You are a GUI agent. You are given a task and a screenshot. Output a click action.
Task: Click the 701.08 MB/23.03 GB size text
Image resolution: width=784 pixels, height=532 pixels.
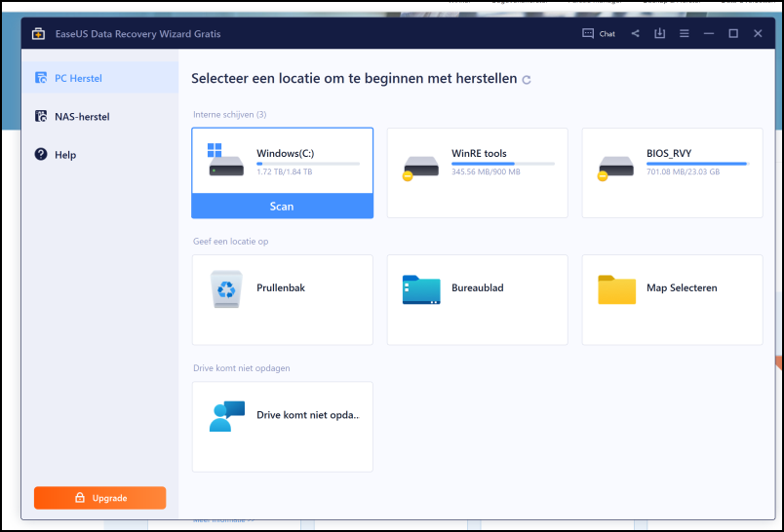[x=683, y=171]
